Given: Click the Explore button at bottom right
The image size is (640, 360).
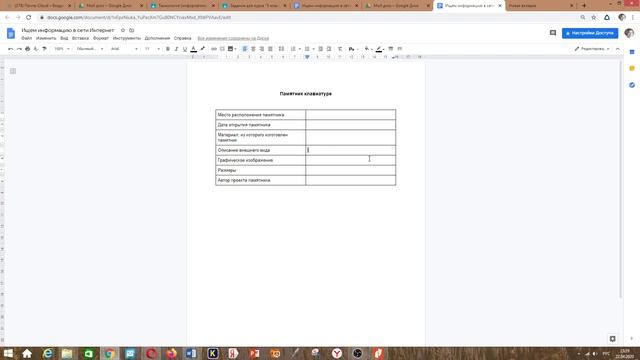Looking at the screenshot, I should 612,339.
